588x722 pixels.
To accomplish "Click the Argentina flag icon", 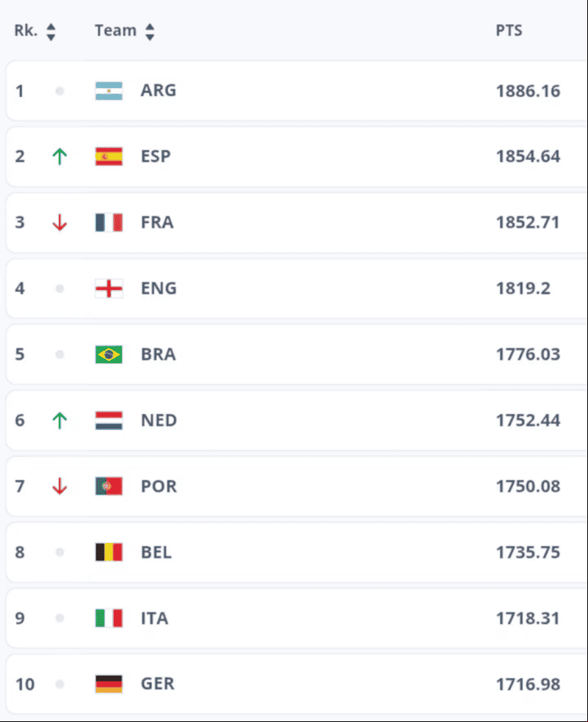I will point(109,91).
